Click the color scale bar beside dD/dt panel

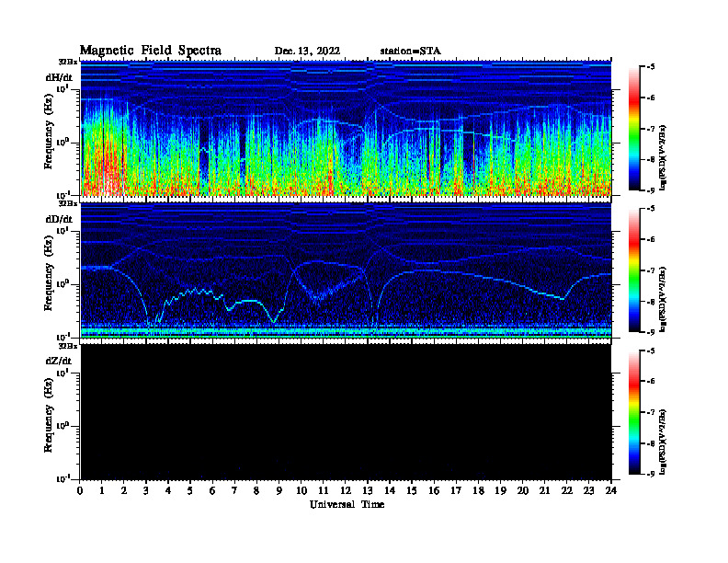(634, 270)
